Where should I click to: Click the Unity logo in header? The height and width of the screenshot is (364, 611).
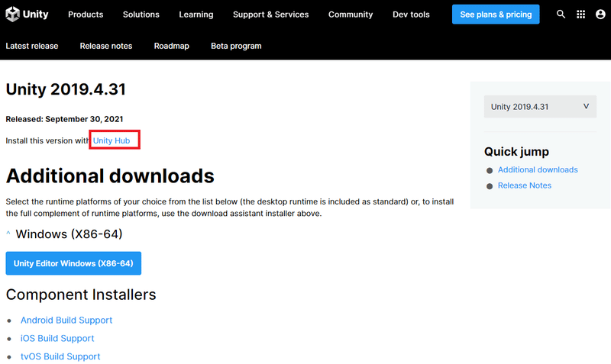[27, 14]
